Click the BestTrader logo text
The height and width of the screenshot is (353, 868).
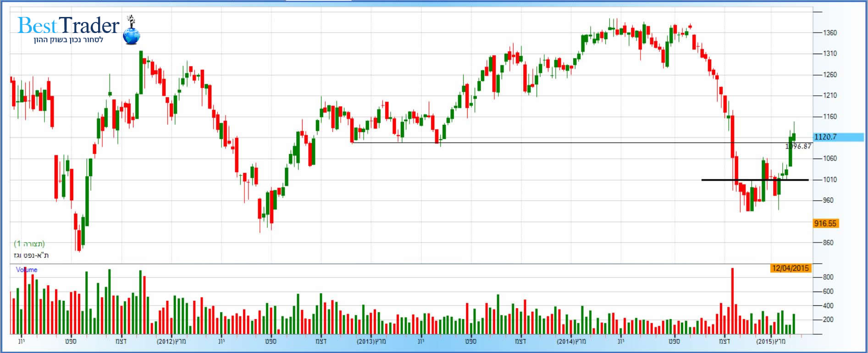pyautogui.click(x=69, y=26)
